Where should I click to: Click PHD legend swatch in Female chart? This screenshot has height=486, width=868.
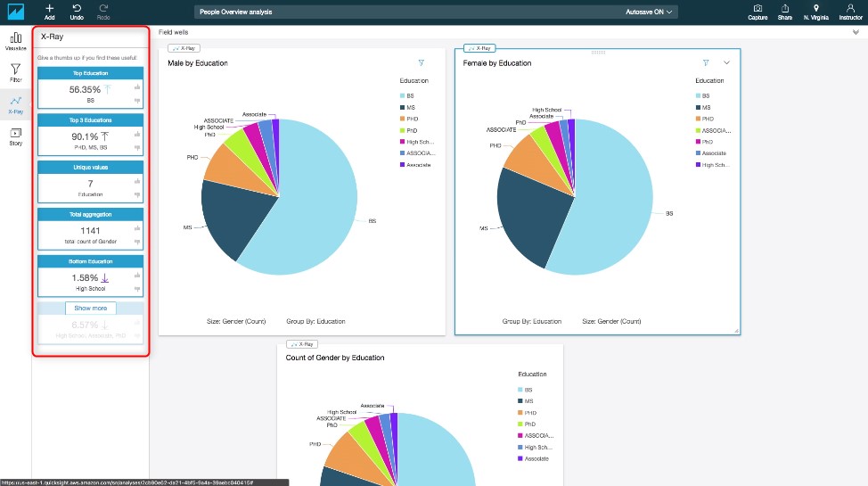tap(698, 119)
